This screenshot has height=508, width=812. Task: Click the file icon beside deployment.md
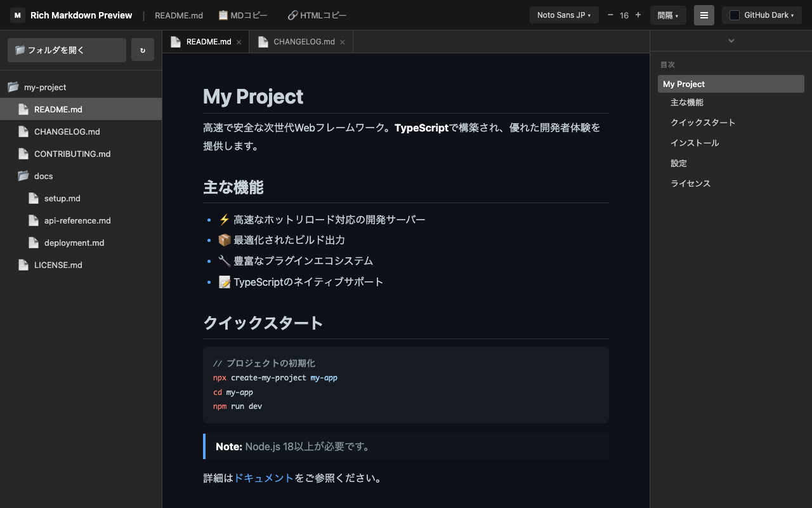point(34,243)
